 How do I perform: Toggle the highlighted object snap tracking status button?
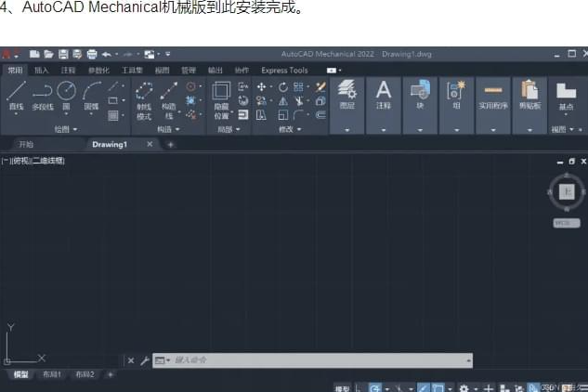(x=424, y=388)
